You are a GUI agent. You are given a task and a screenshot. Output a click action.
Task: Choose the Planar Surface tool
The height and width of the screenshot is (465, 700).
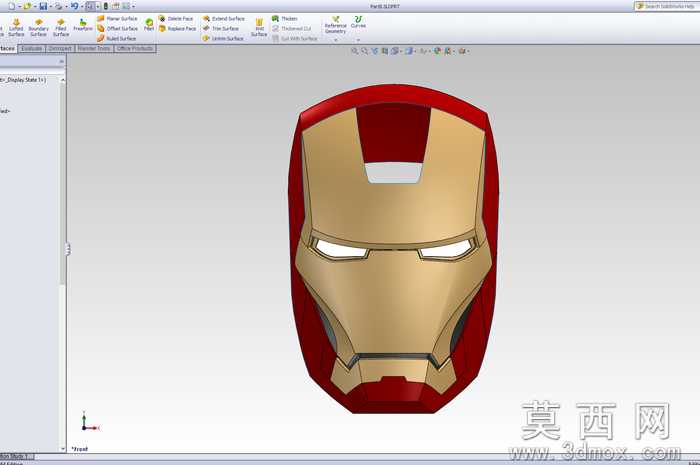[x=117, y=18]
